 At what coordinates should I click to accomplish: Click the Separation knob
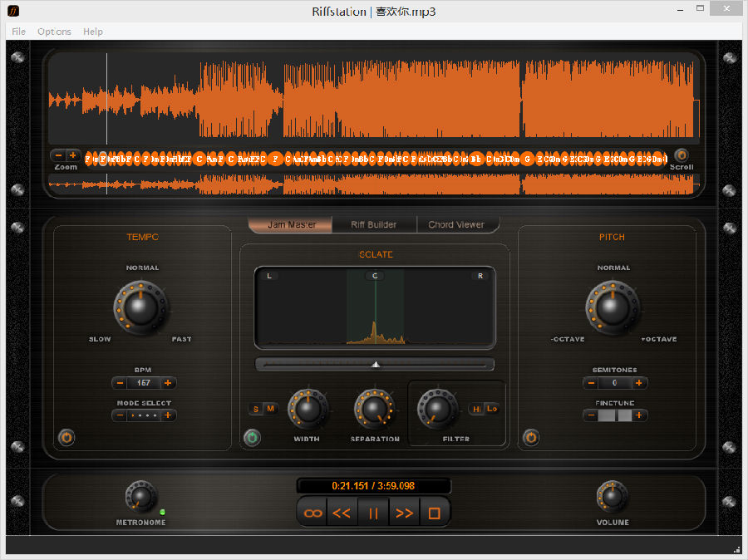(375, 409)
